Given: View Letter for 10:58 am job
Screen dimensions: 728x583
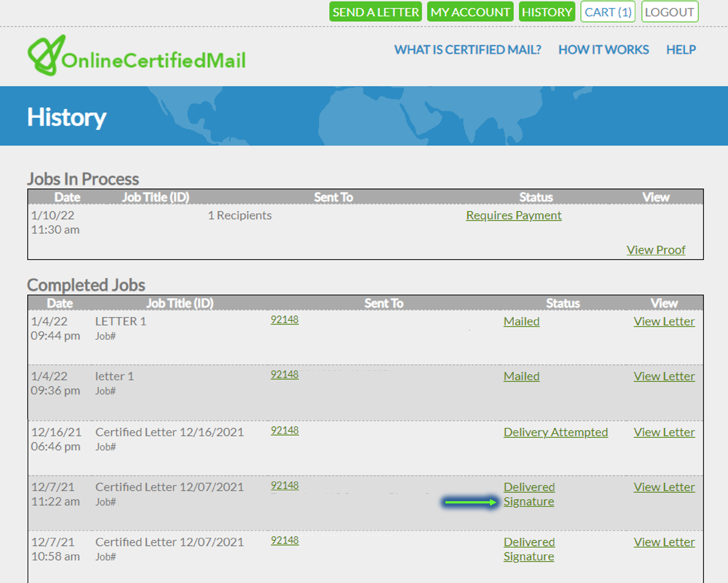Looking at the screenshot, I should coord(664,542).
